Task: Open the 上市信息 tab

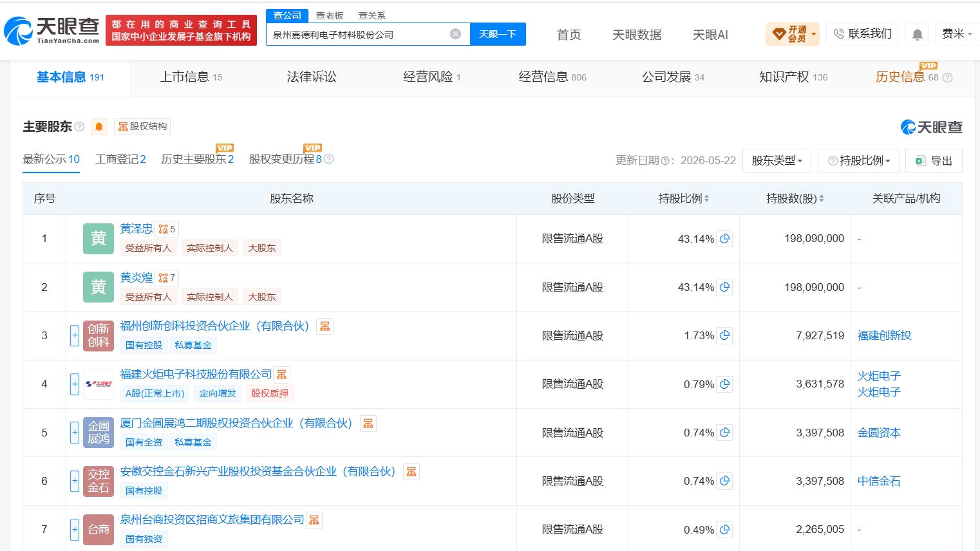Action: tap(191, 77)
